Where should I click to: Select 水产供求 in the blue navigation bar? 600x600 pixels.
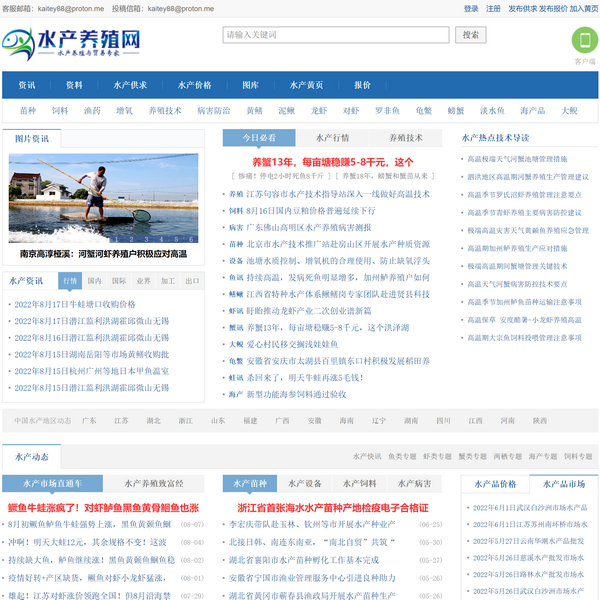click(x=130, y=85)
